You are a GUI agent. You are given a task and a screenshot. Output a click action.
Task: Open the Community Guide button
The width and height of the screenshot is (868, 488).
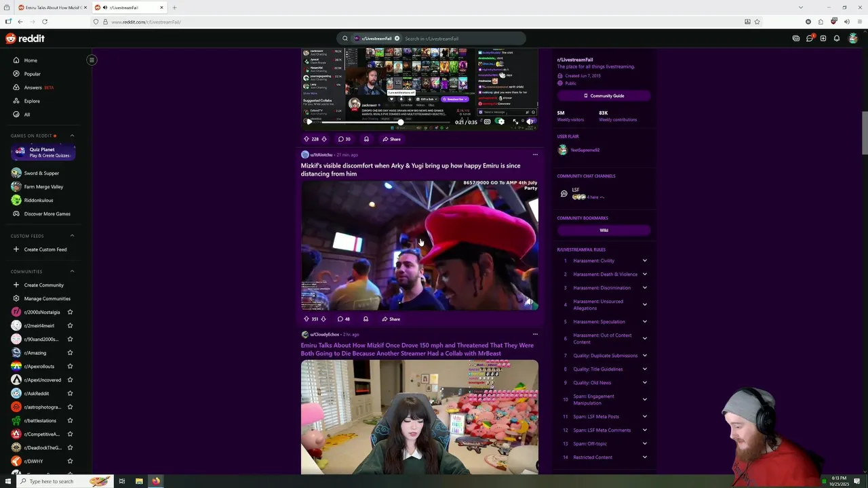click(x=604, y=96)
